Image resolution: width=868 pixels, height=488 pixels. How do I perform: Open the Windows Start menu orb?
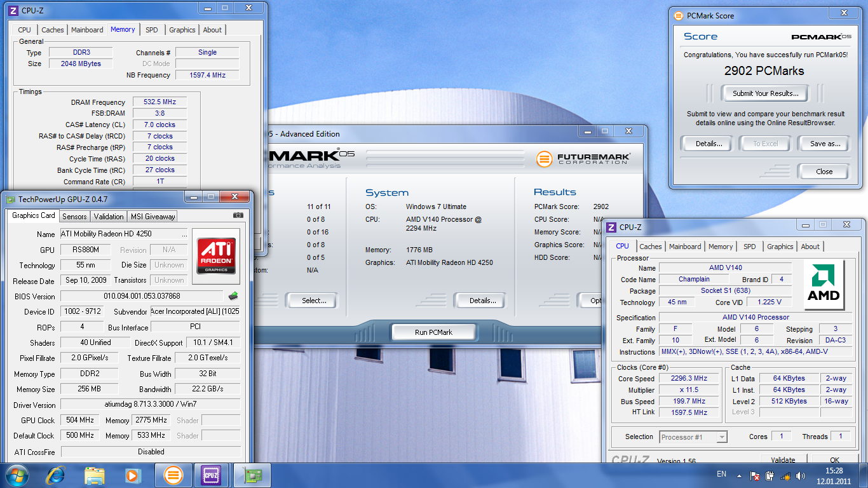point(17,475)
